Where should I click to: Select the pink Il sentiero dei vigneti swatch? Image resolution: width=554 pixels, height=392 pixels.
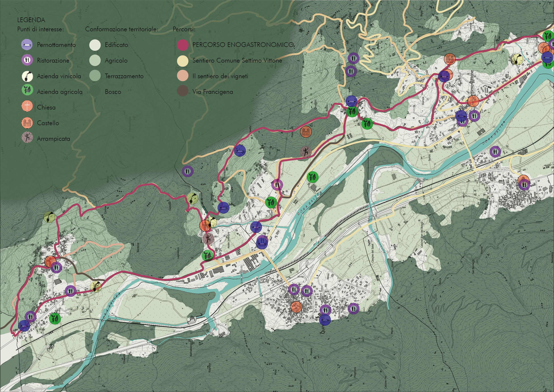183,76
